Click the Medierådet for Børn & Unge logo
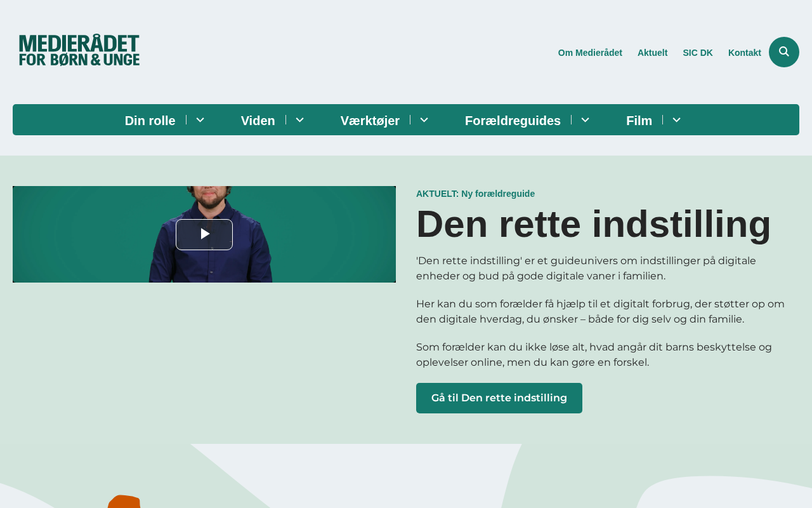This screenshot has height=508, width=812. pyautogui.click(x=79, y=50)
